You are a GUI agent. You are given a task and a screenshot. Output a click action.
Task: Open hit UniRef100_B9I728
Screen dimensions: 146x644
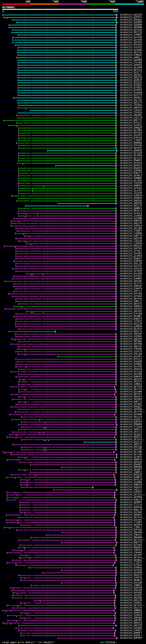pyautogui.click(x=131, y=32)
